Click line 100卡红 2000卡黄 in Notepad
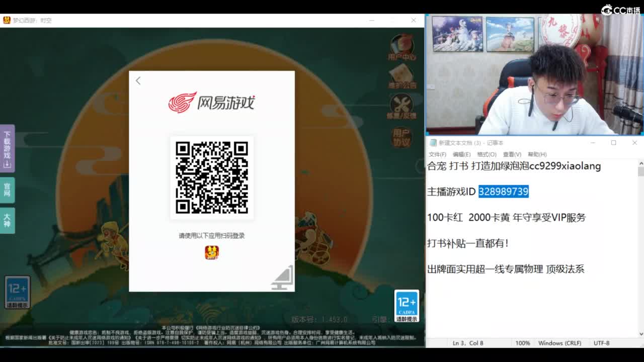This screenshot has width=644, height=362. coord(507,218)
